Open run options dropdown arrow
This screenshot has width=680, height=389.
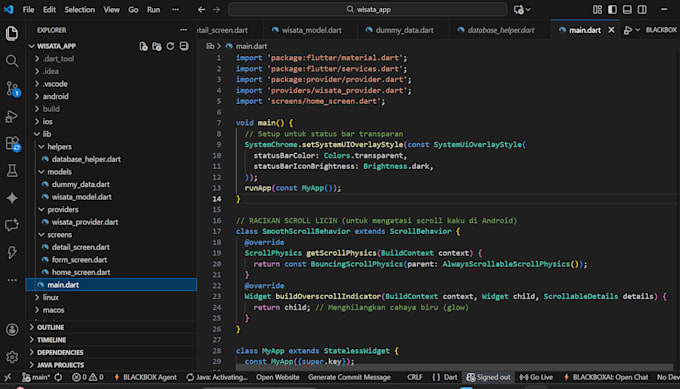pyautogui.click(x=638, y=30)
